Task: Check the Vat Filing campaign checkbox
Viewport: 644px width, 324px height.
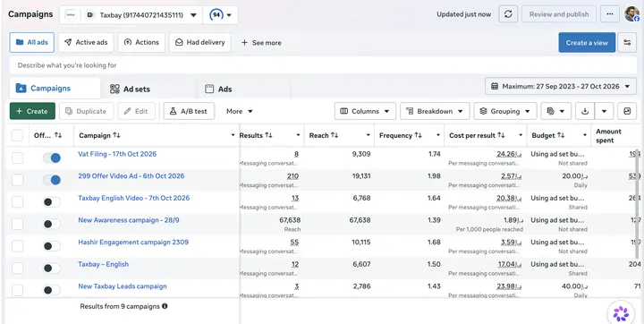Action: (17, 158)
